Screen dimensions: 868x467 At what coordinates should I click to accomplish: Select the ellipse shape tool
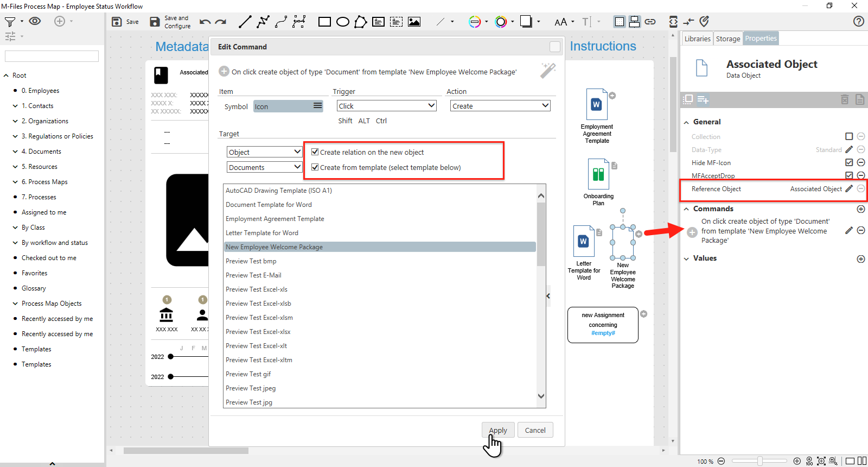click(343, 22)
